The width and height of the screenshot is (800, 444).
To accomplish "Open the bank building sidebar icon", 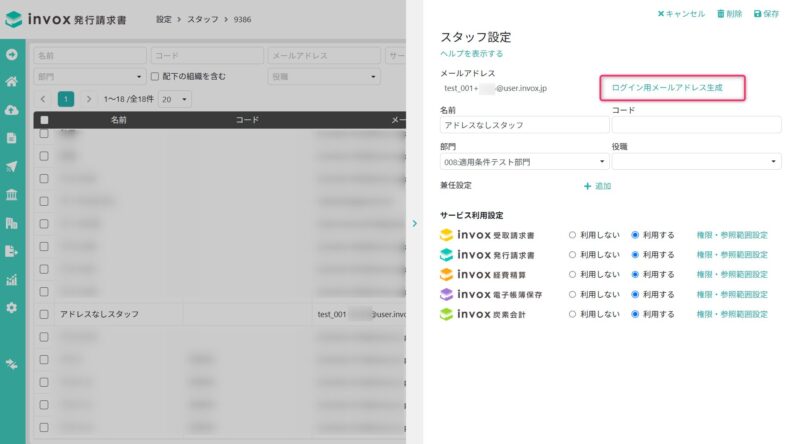I will tap(12, 194).
